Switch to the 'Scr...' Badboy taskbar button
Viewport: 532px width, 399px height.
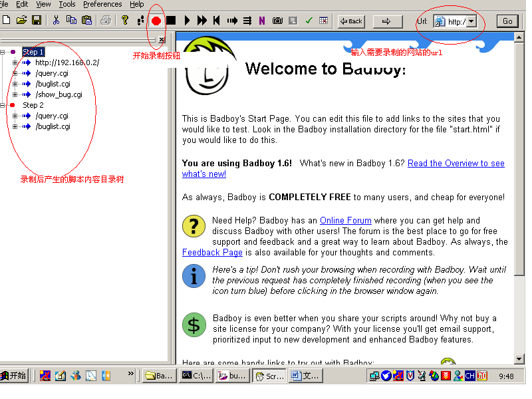coord(269,376)
